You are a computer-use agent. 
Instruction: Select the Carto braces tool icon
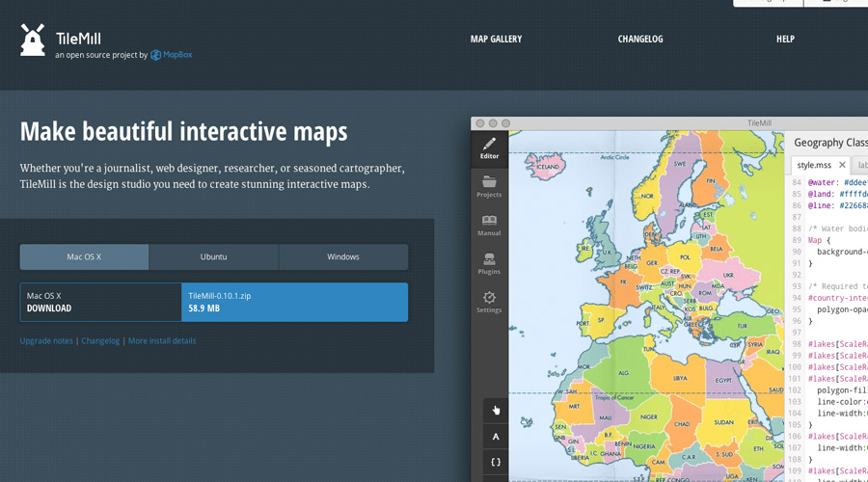pos(496,462)
